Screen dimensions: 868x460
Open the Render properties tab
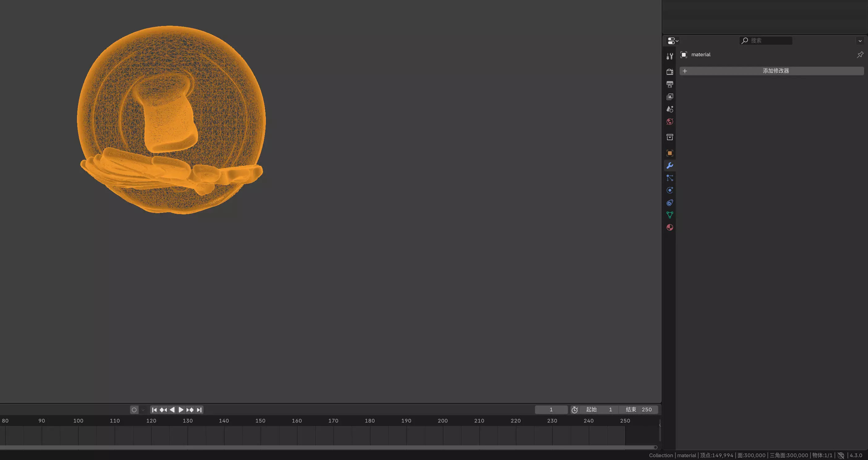pos(670,72)
